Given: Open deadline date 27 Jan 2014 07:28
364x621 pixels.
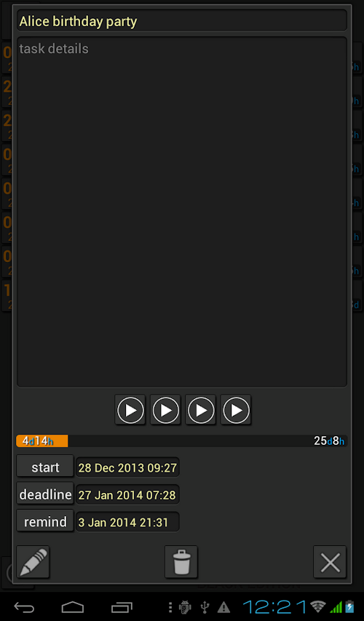Looking at the screenshot, I should [127, 494].
